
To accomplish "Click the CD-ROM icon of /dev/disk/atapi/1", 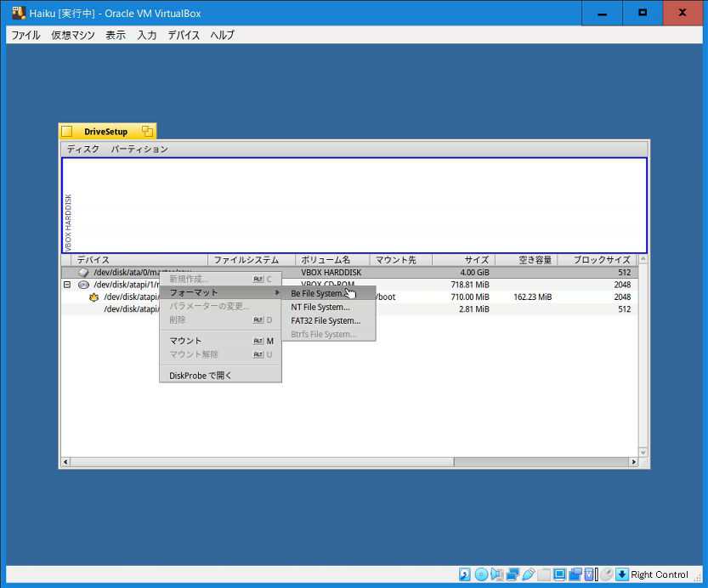I will pos(83,285).
